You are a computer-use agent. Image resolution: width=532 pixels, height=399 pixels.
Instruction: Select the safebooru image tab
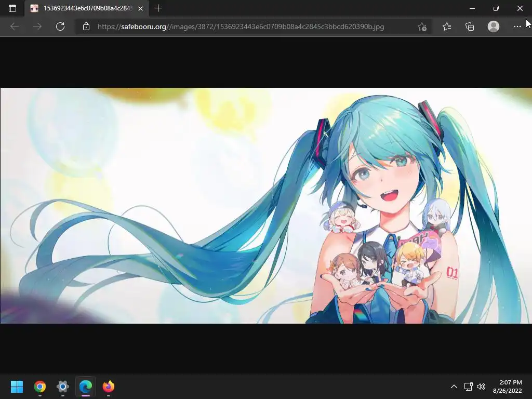[87, 8]
